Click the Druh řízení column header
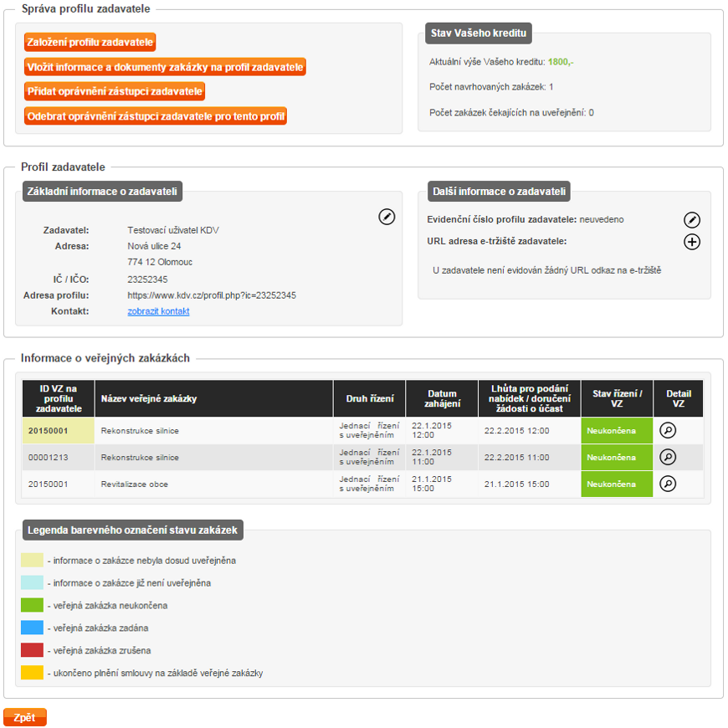This screenshot has width=728, height=728. tap(370, 398)
